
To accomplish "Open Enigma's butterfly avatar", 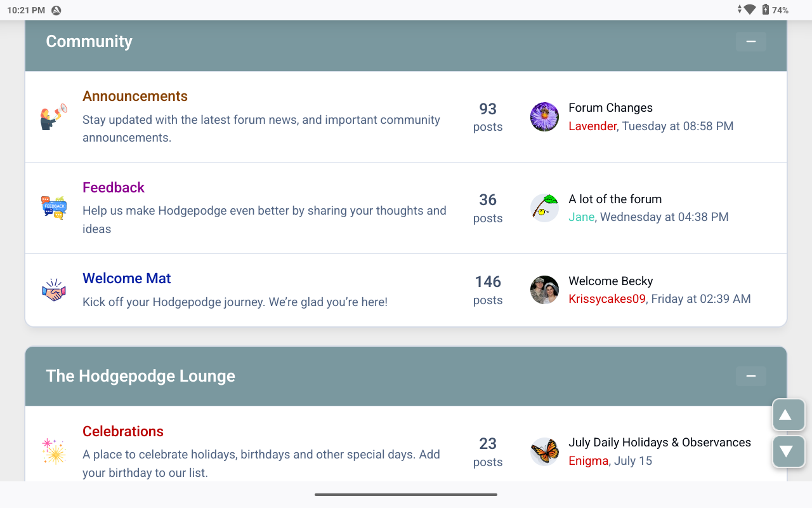I will click(x=544, y=451).
